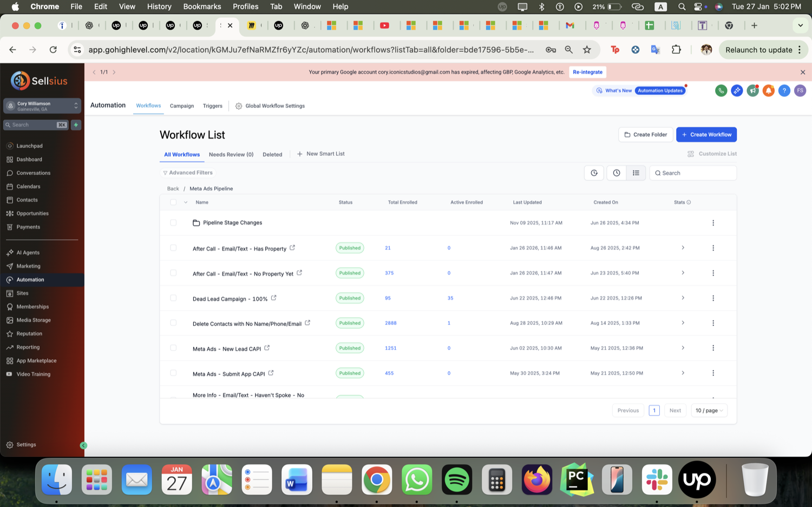Open the Conversations sidebar item
This screenshot has height=507, width=812.
click(x=33, y=173)
